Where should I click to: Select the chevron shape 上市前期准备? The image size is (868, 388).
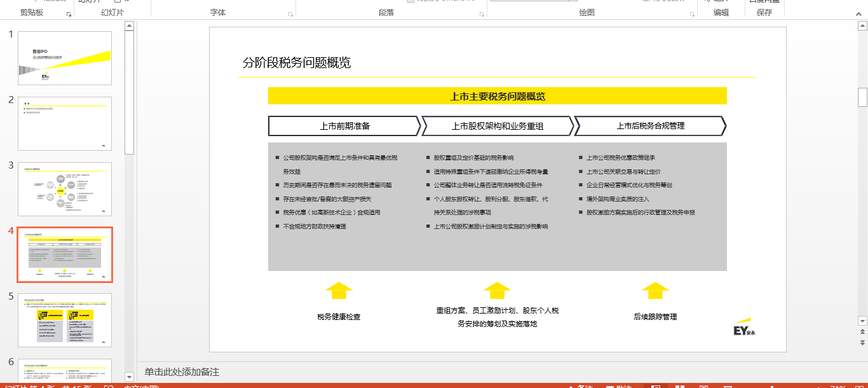pos(344,126)
